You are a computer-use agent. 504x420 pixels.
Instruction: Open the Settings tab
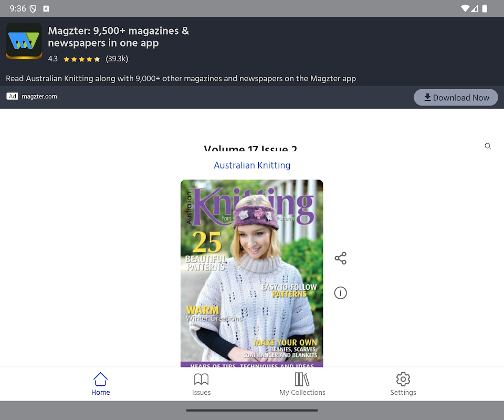[403, 384]
